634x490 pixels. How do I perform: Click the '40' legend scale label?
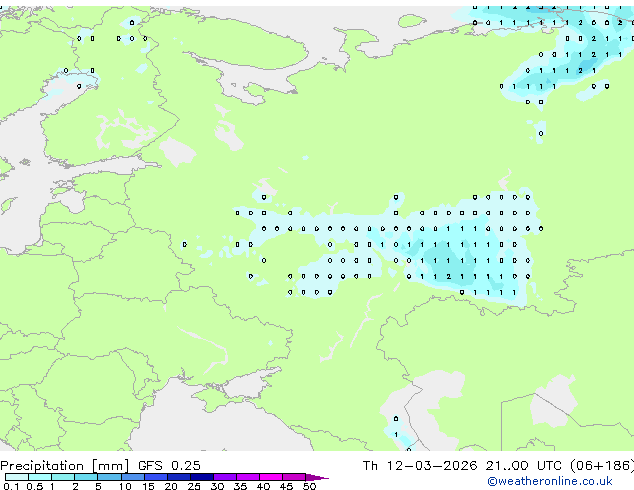pos(263,486)
